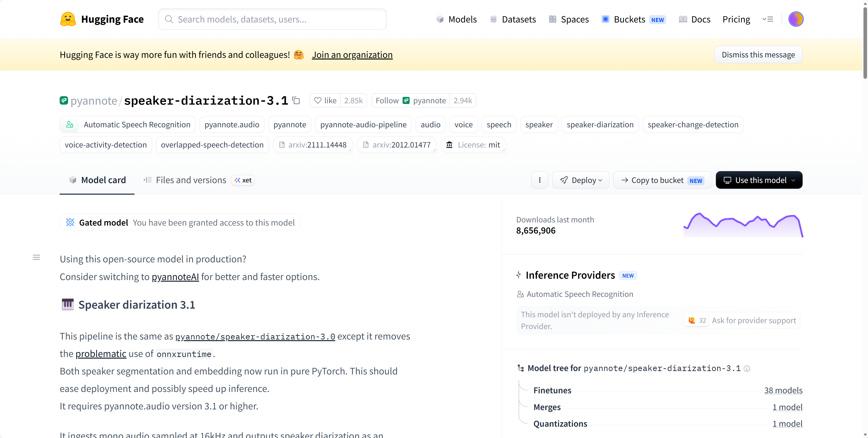
Task: Open the Use this model dropdown
Action: pyautogui.click(x=759, y=180)
